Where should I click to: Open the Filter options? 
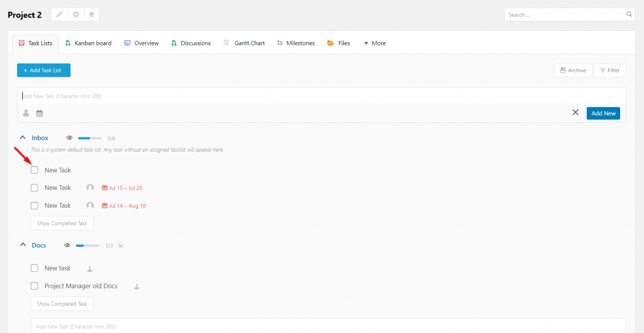[x=610, y=71]
